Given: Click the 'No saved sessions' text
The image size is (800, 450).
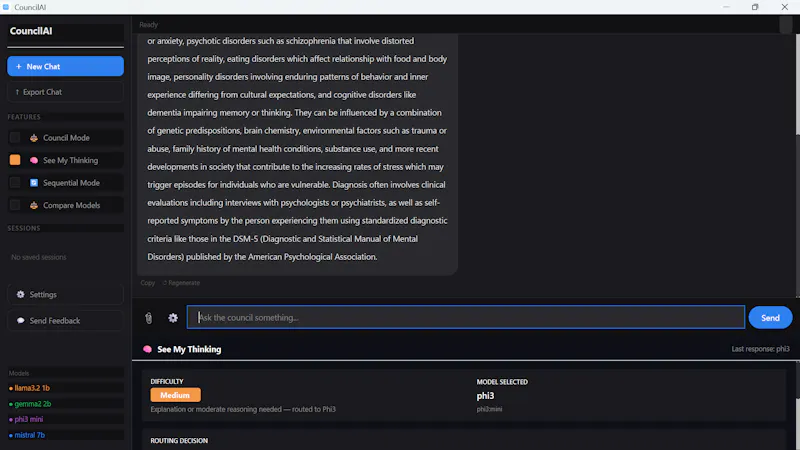Looking at the screenshot, I should pyautogui.click(x=39, y=257).
